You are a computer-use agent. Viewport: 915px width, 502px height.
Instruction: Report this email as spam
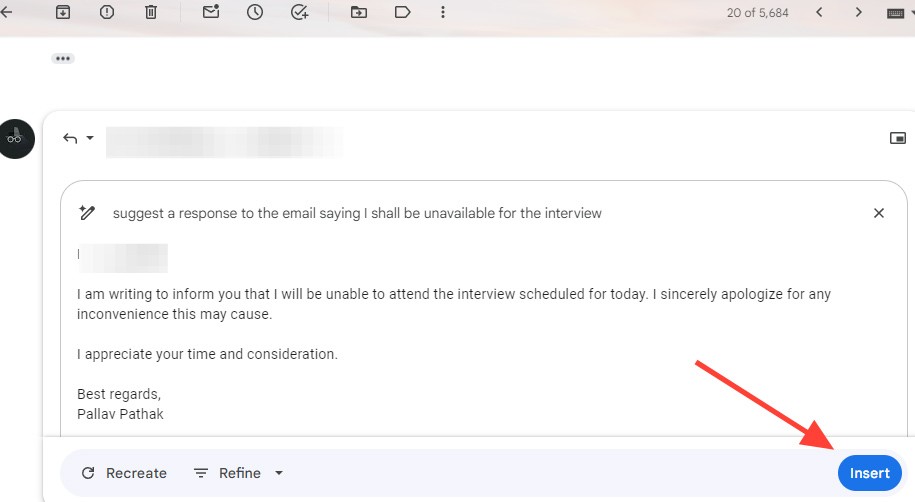tap(107, 12)
